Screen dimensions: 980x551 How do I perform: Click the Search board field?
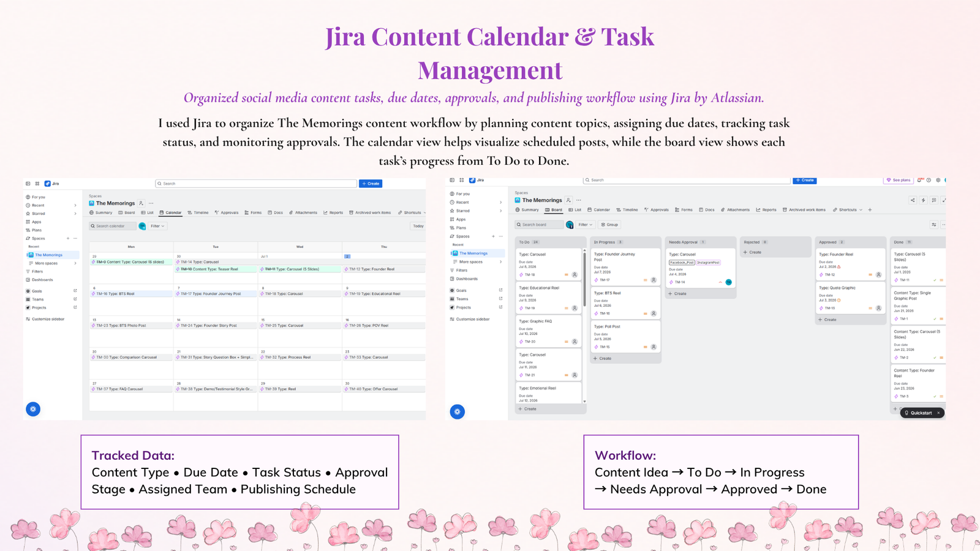(x=539, y=225)
